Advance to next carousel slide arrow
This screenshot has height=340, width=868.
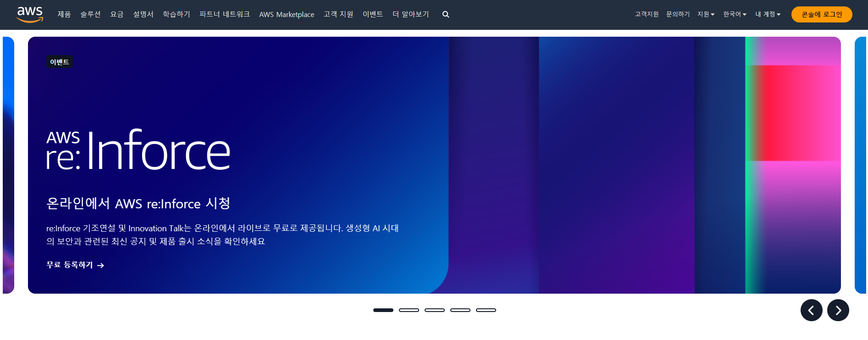pyautogui.click(x=838, y=310)
